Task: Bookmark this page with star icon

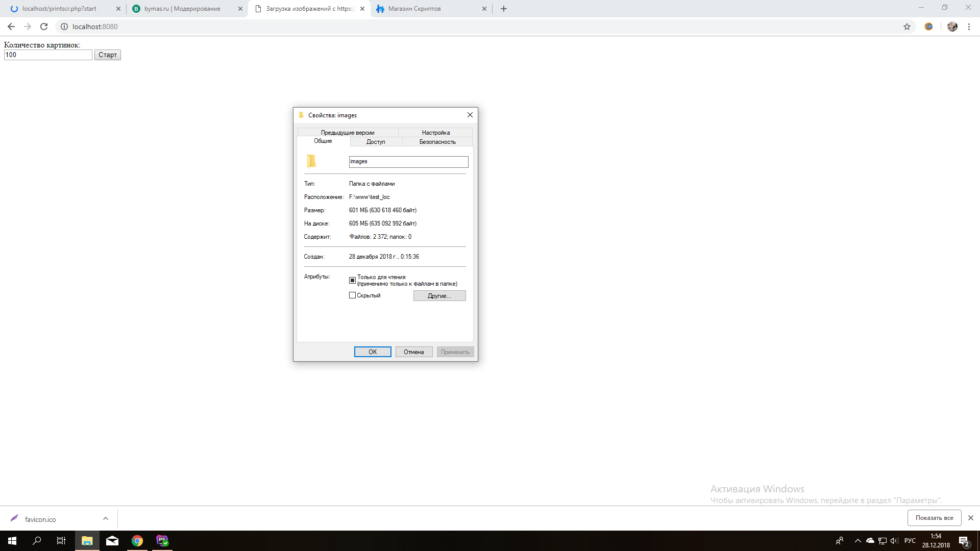Action: click(x=907, y=27)
